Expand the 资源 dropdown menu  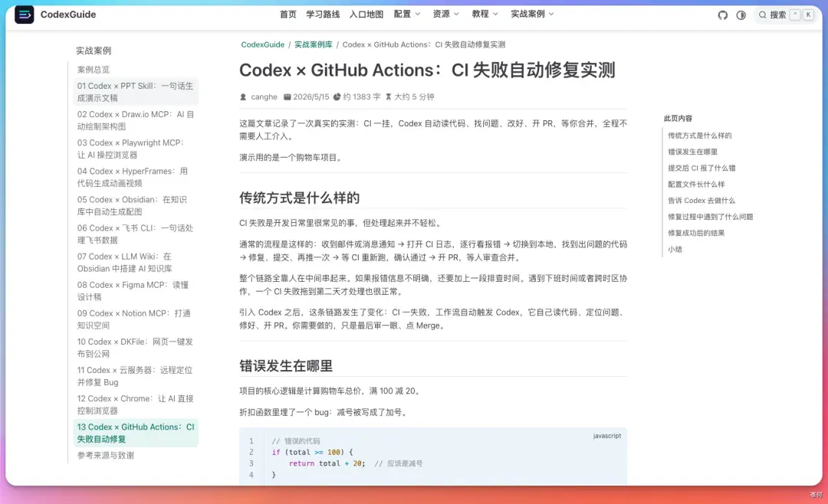446,15
